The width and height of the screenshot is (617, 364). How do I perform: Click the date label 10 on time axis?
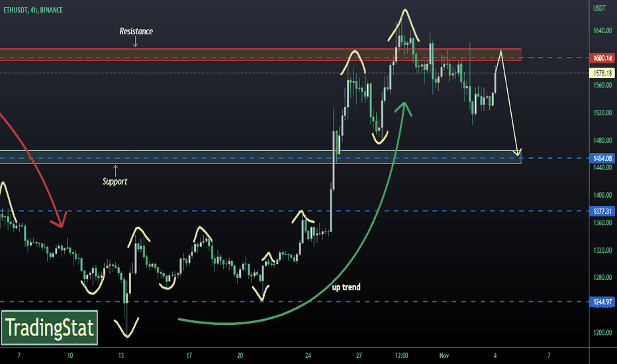(x=70, y=355)
